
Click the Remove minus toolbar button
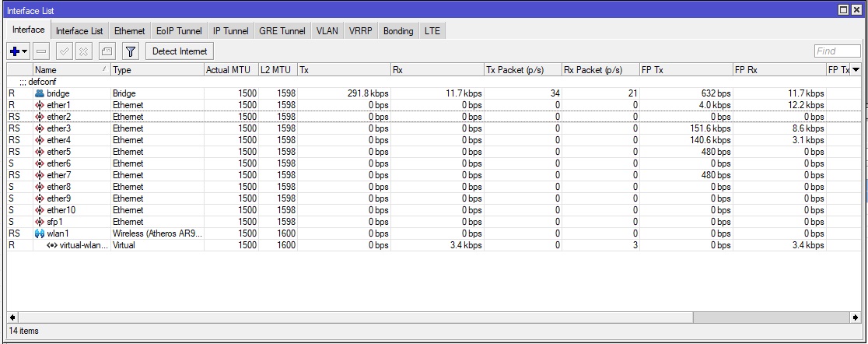pos(41,51)
